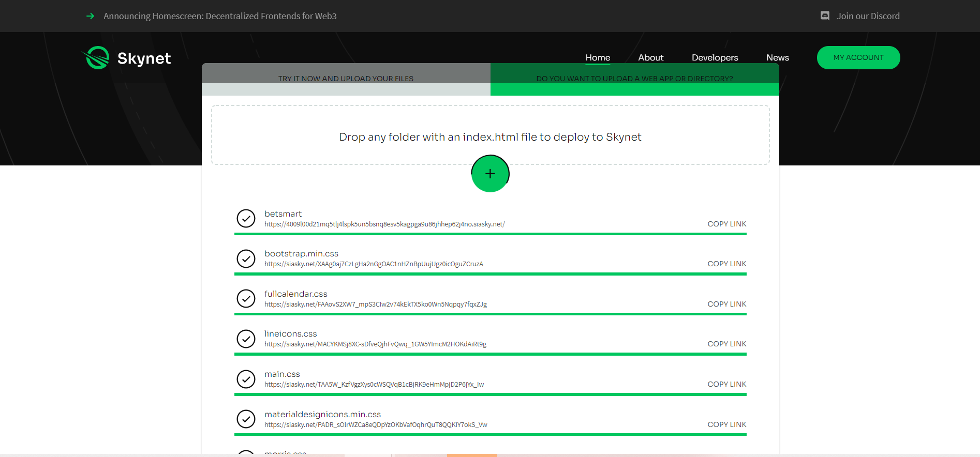
Task: Click the green progress bar under lineicons.css
Action: tap(490, 354)
